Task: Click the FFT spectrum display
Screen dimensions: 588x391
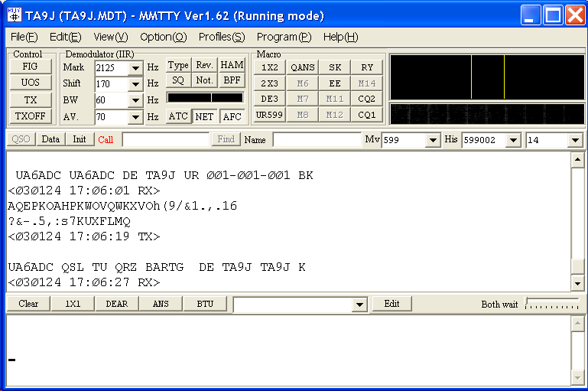Action: coord(487,77)
